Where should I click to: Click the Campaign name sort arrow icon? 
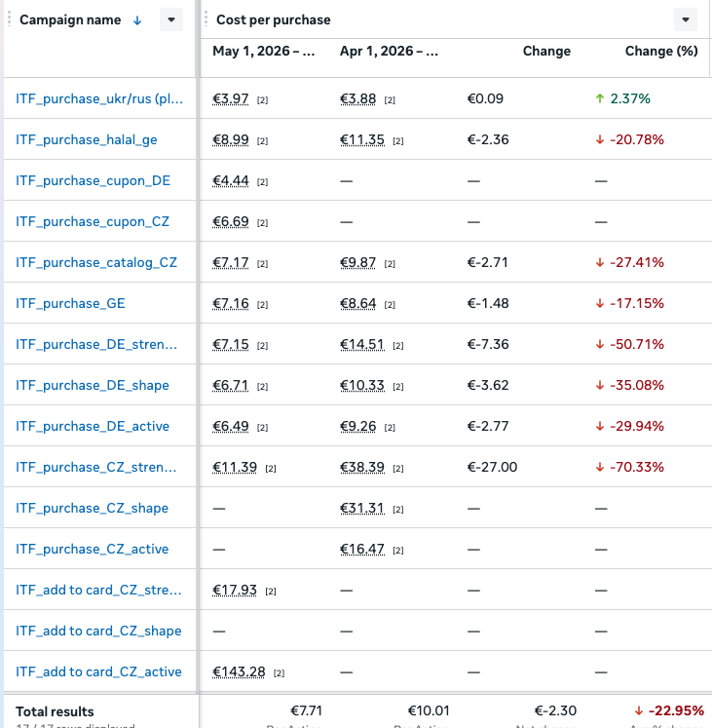pos(137,20)
